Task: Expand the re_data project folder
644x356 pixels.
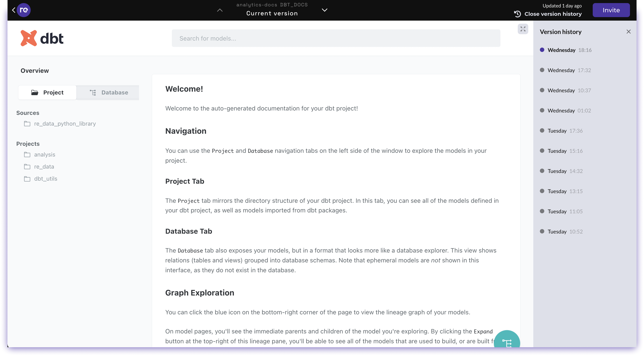Action: tap(44, 167)
